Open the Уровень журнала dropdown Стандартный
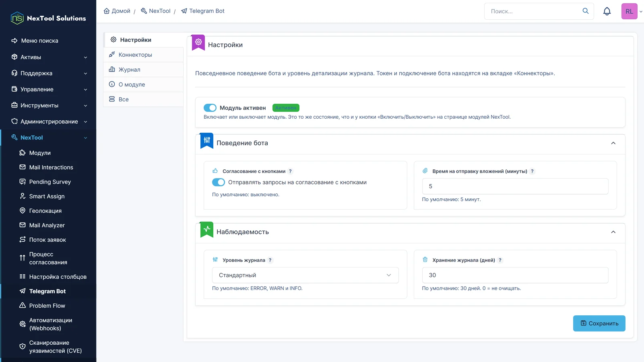This screenshot has width=644, height=362. point(305,275)
